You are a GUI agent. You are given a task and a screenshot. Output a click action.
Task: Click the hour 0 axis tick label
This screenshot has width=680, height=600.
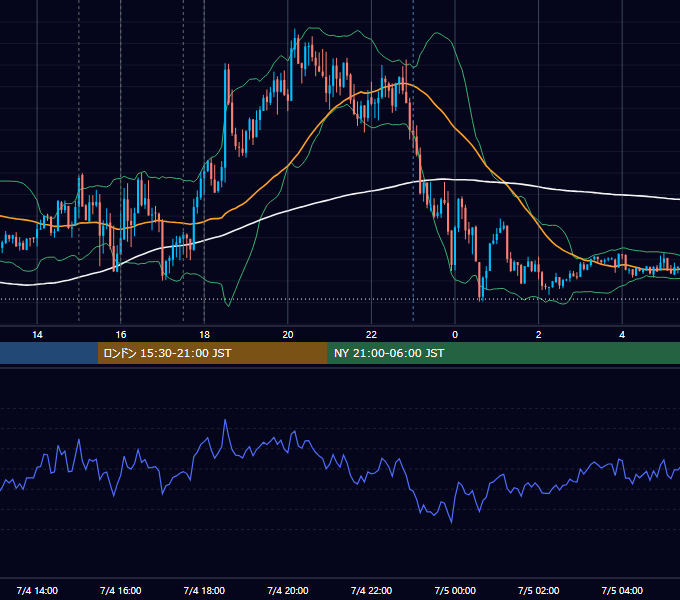[x=455, y=335]
